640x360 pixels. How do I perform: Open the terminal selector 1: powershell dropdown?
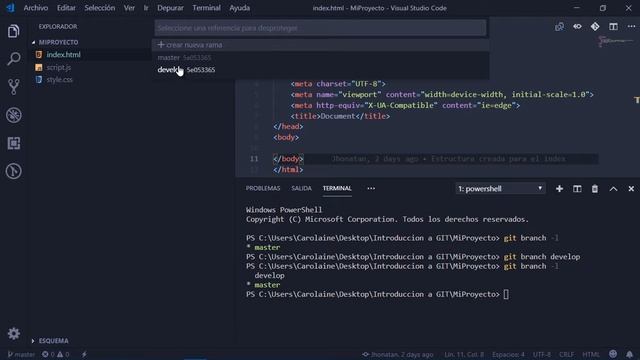tap(500, 189)
